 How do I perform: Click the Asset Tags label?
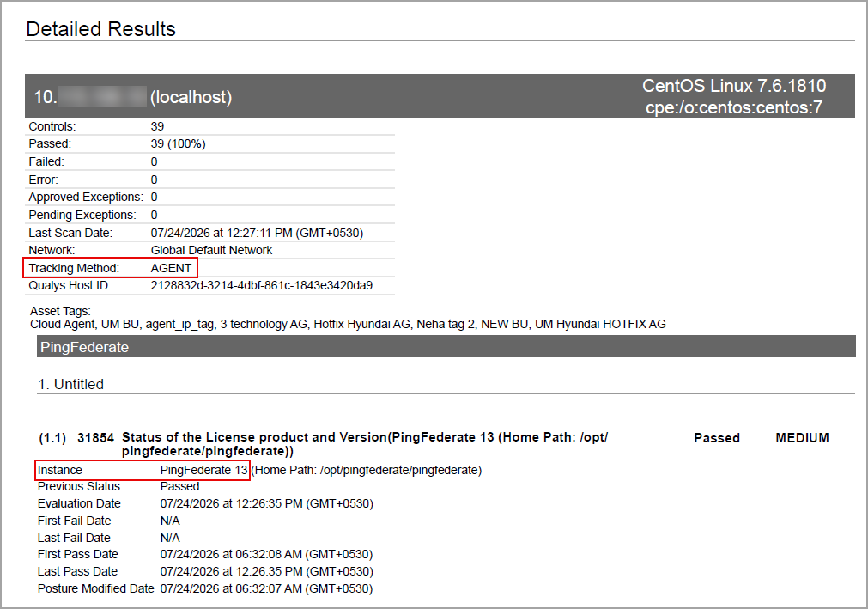60,311
